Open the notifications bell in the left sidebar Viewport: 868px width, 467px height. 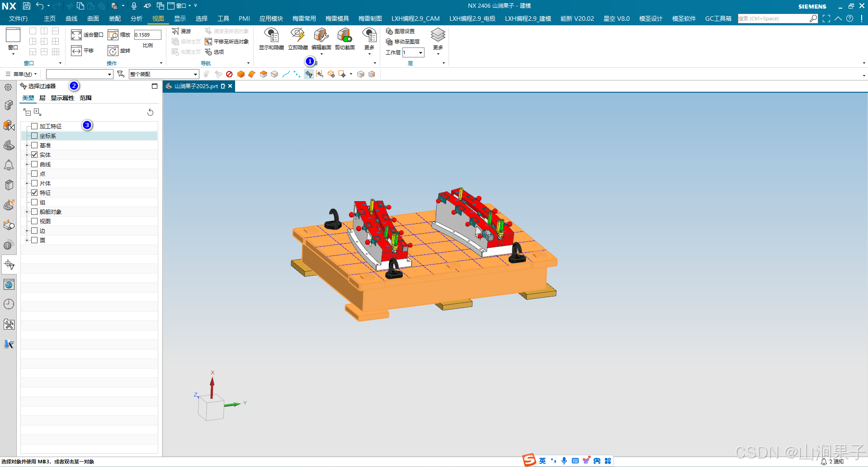coord(9,165)
